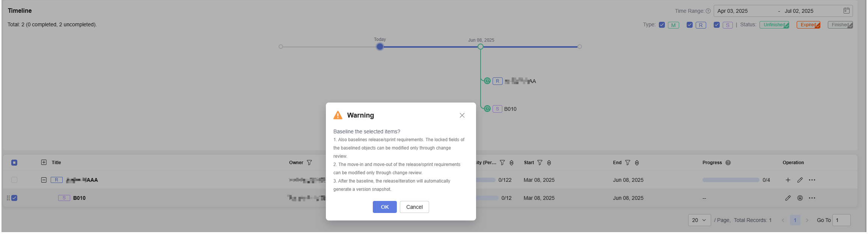
Task: Select the R tag on timeline release
Action: point(497,81)
